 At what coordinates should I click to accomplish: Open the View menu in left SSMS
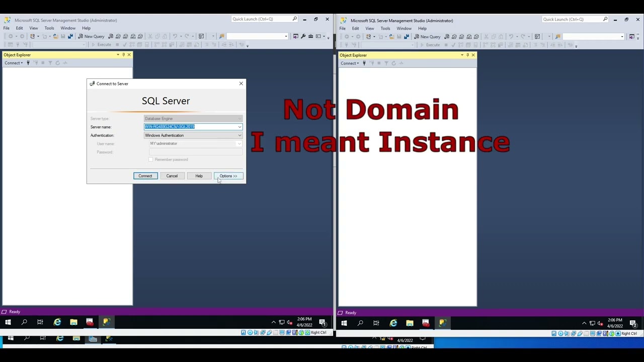pyautogui.click(x=33, y=28)
